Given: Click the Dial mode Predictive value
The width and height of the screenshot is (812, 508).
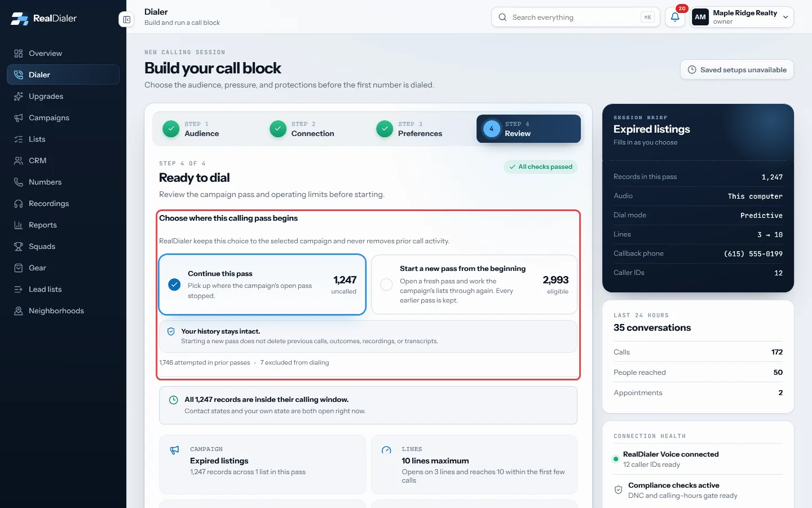Looking at the screenshot, I should [761, 216].
